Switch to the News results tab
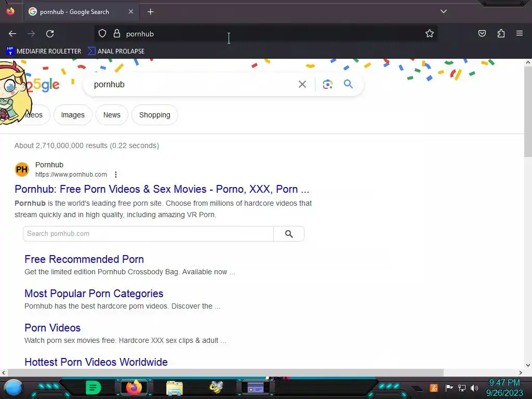 pos(112,115)
